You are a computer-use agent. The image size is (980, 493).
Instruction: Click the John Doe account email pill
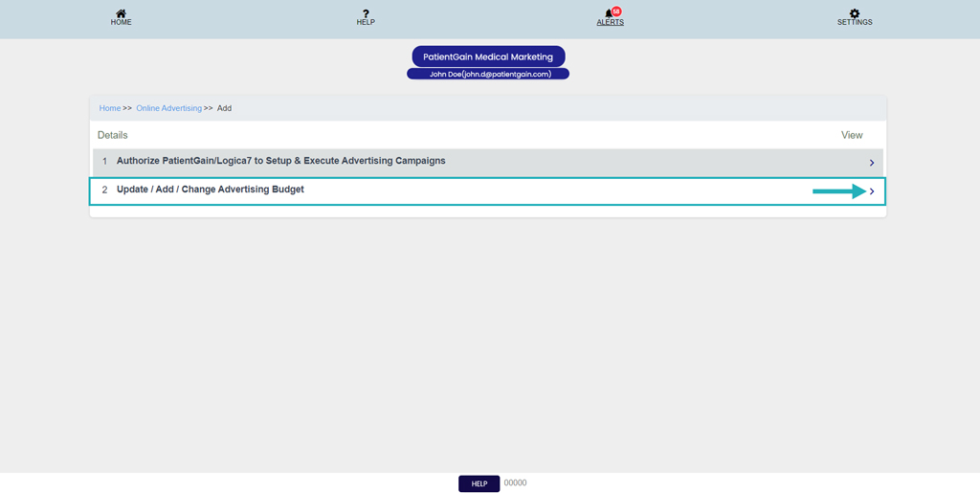488,74
